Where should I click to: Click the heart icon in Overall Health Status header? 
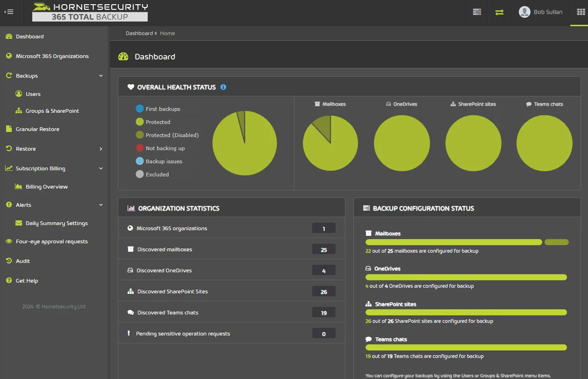131,87
